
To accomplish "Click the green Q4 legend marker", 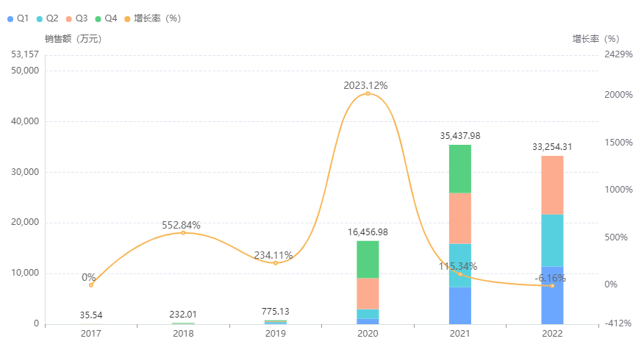I will [x=99, y=18].
